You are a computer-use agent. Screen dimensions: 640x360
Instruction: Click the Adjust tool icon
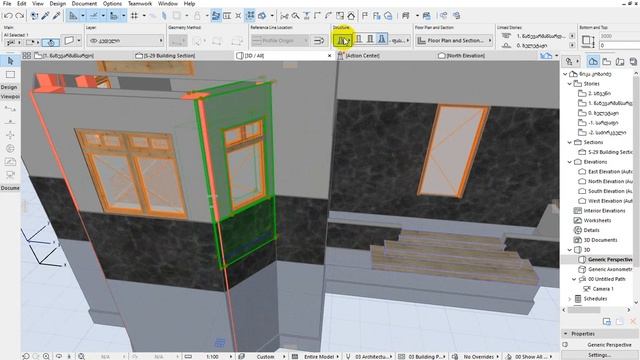[x=307, y=16]
